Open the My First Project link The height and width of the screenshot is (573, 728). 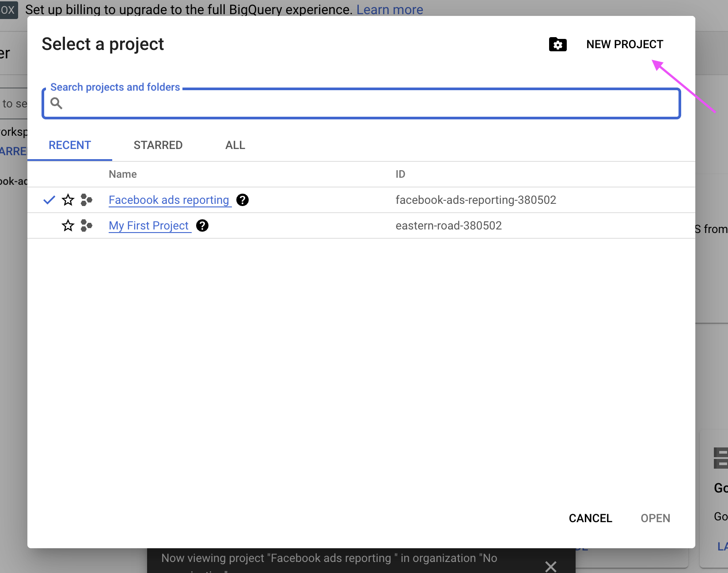(x=150, y=225)
